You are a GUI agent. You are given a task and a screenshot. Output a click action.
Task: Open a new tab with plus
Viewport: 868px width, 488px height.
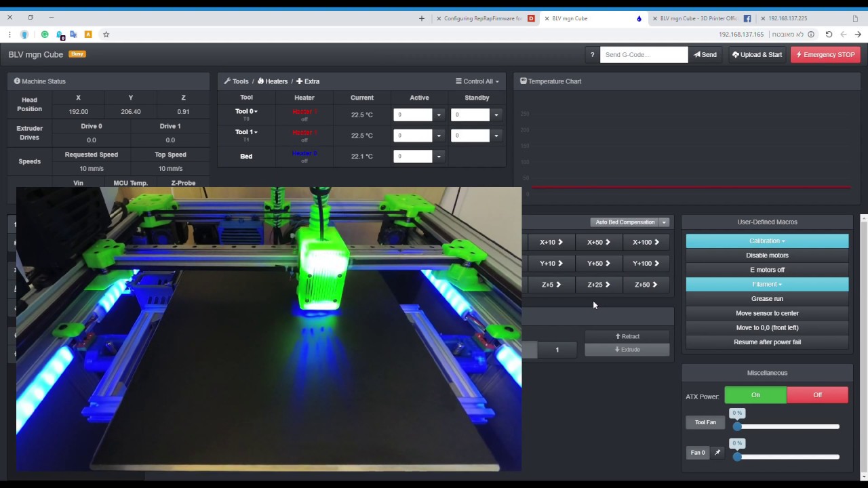point(421,18)
